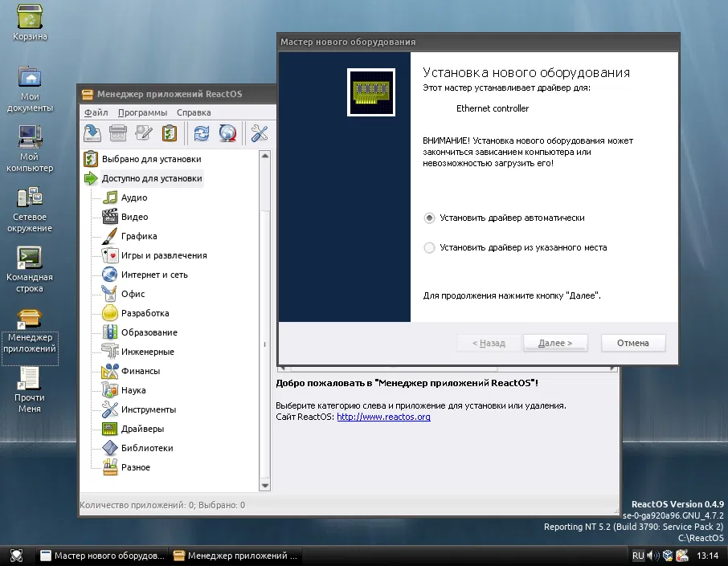Select the Разное category

tap(136, 467)
